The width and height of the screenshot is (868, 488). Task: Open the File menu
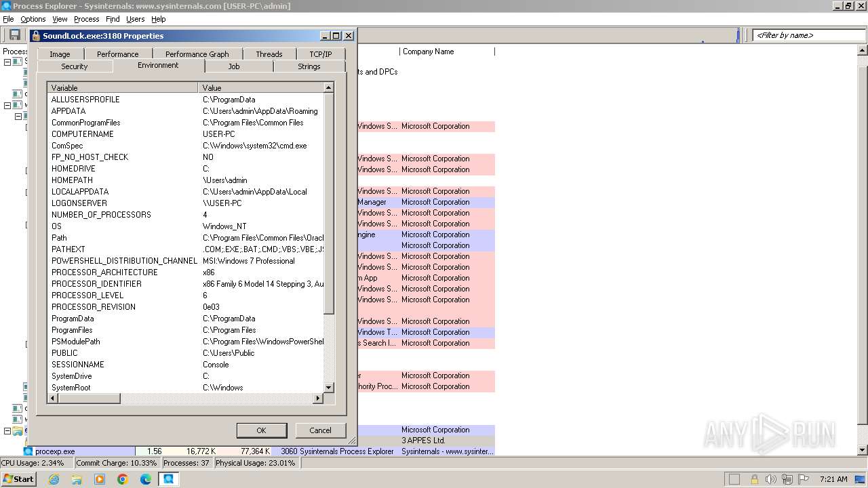(8, 19)
